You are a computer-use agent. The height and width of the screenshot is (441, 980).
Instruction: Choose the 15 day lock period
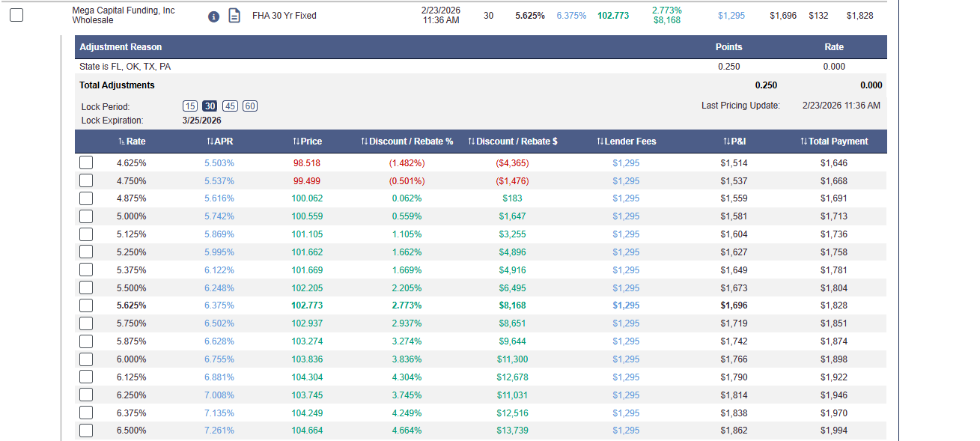coord(191,106)
